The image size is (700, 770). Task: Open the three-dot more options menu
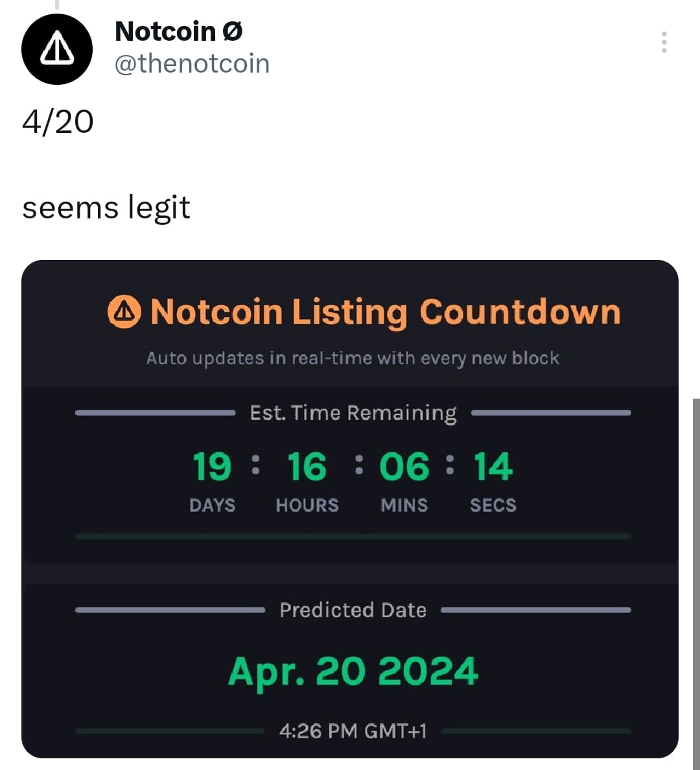point(664,42)
